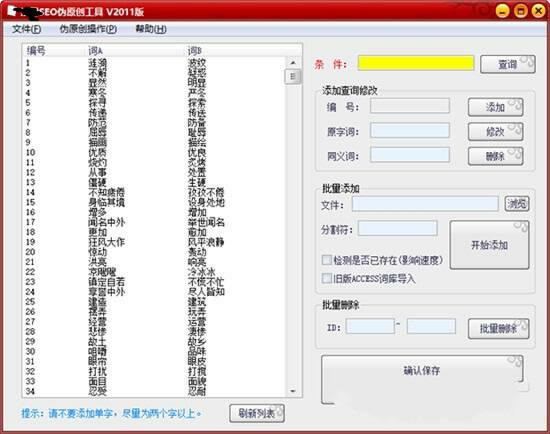Select row number 1 in list
This screenshot has height=434, width=550.
pos(28,63)
